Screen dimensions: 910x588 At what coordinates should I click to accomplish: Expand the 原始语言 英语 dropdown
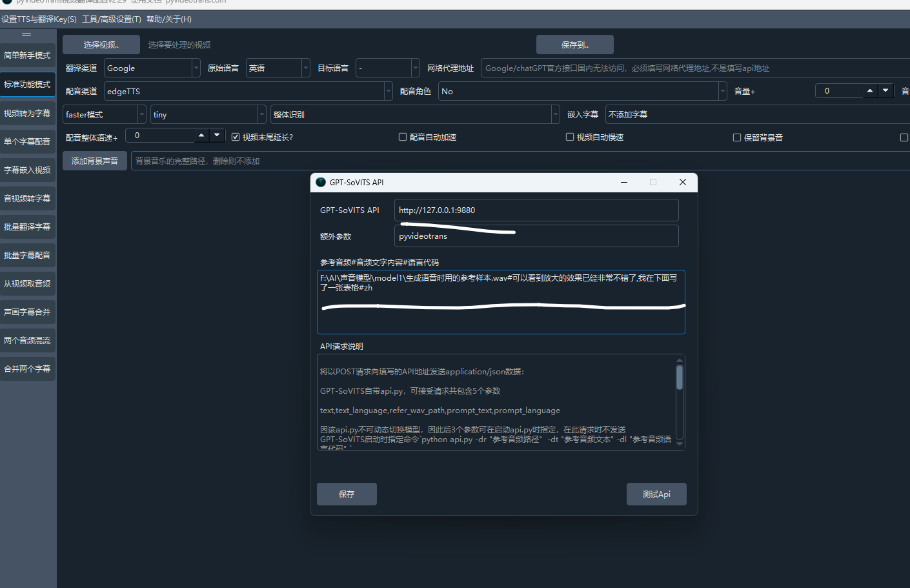click(x=278, y=68)
